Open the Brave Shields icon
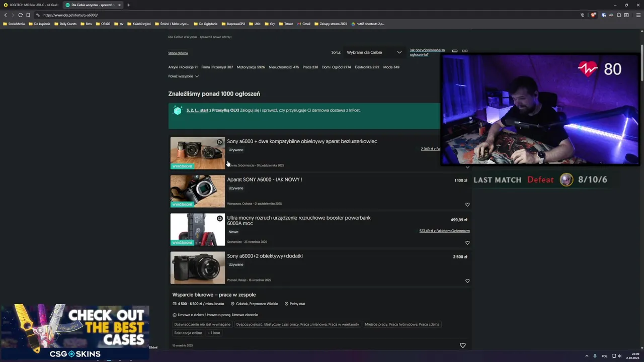 coord(593,15)
